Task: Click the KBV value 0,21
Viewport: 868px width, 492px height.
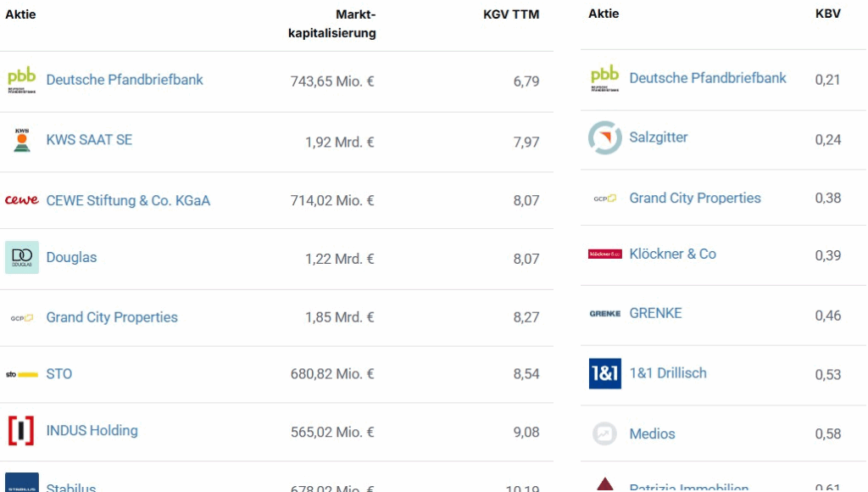Action: (x=827, y=80)
